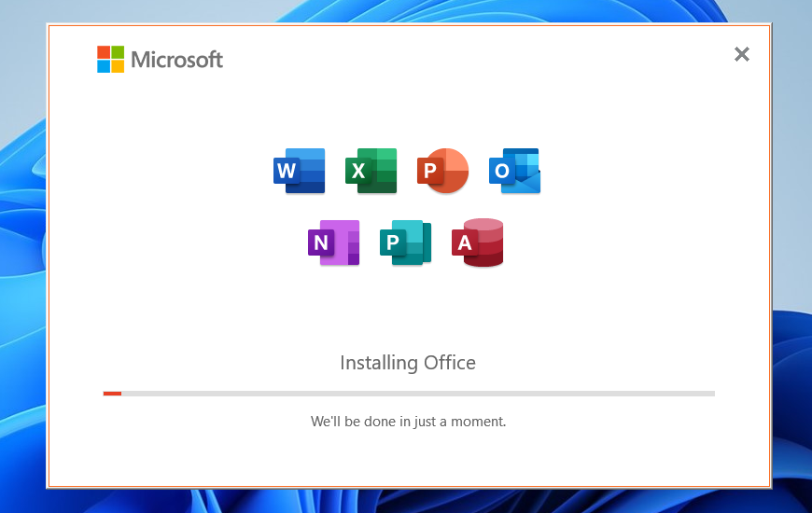The height and width of the screenshot is (513, 812).
Task: Click the Microsoft four-square logo
Action: click(x=110, y=59)
